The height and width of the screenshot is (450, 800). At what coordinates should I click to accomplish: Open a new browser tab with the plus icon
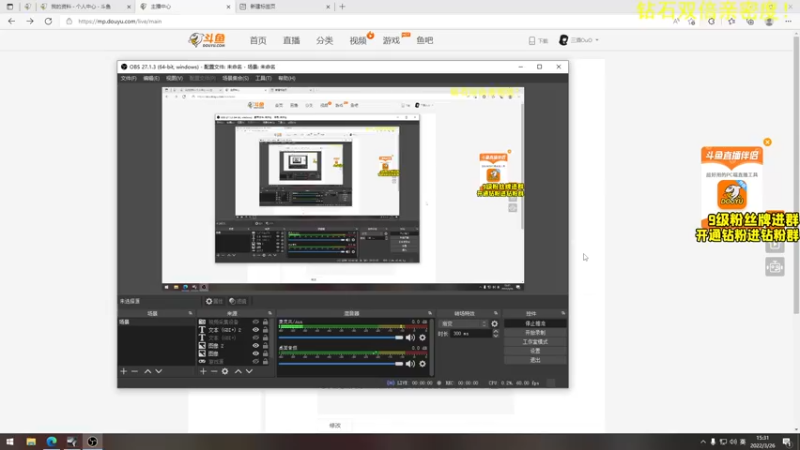(342, 7)
